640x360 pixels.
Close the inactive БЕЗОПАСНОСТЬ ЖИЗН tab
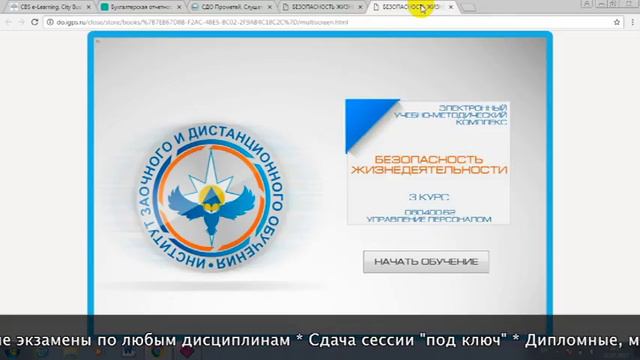(x=360, y=7)
